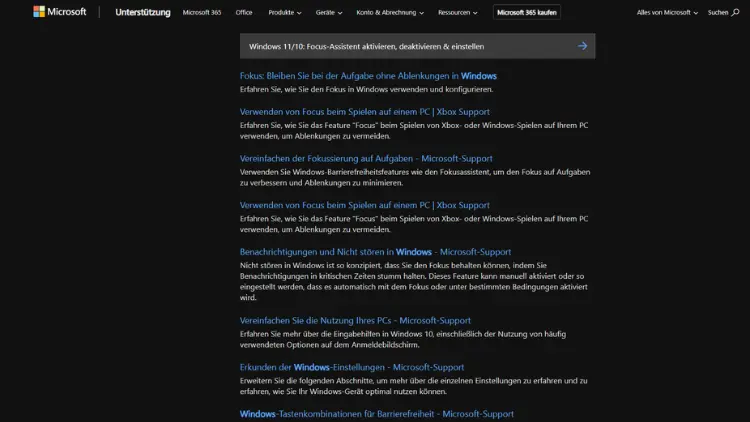Click the description starting 'Nicht stören in Windows ist'
Image resolution: width=750 pixels, height=422 pixels.
[414, 281]
